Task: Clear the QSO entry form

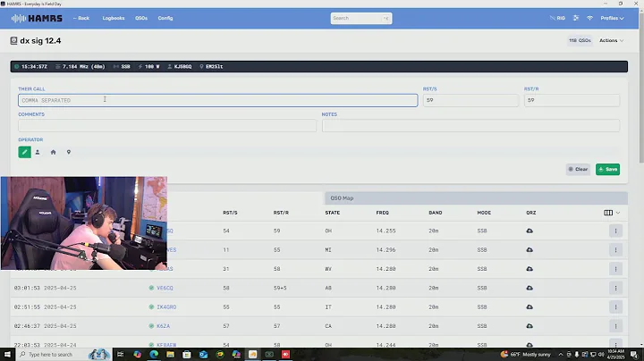Action: 578,169
